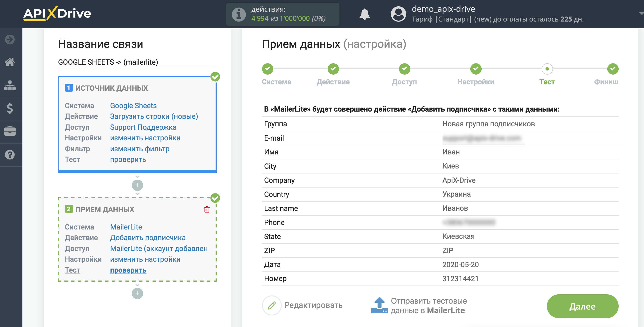The image size is (644, 327).
Task: Open the home dashboard icon
Action: (x=10, y=62)
